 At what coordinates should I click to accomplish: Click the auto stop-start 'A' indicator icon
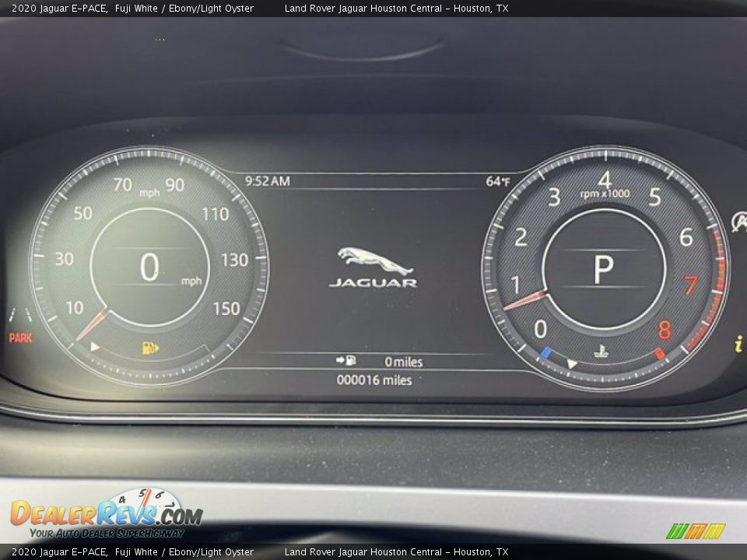pos(739,222)
